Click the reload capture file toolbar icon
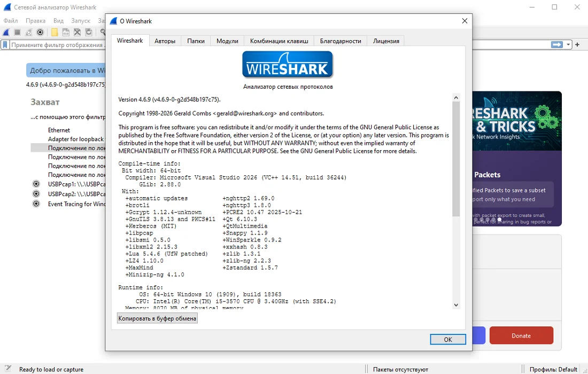The width and height of the screenshot is (588, 374). 89,32
